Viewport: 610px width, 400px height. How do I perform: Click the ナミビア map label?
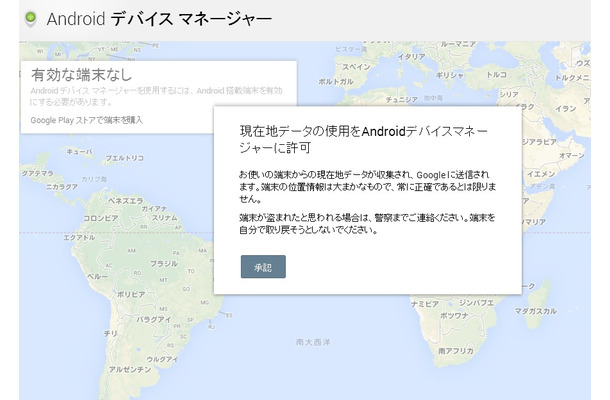425,304
